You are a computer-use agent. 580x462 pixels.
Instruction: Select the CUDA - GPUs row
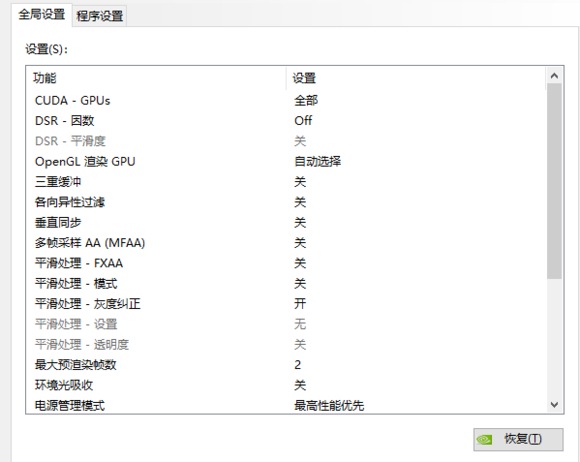(x=286, y=101)
